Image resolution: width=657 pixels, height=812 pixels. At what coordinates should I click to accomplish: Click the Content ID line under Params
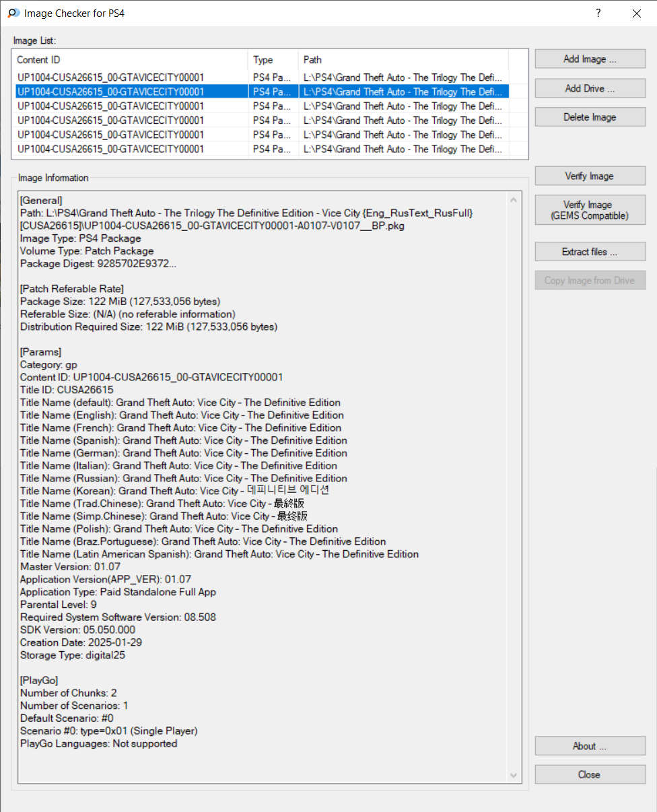(x=151, y=377)
